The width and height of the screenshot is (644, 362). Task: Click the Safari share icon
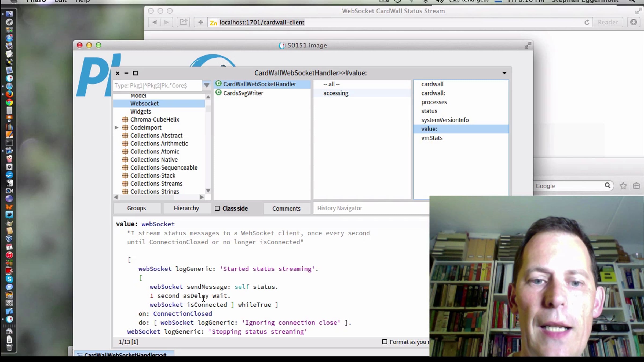pyautogui.click(x=184, y=22)
